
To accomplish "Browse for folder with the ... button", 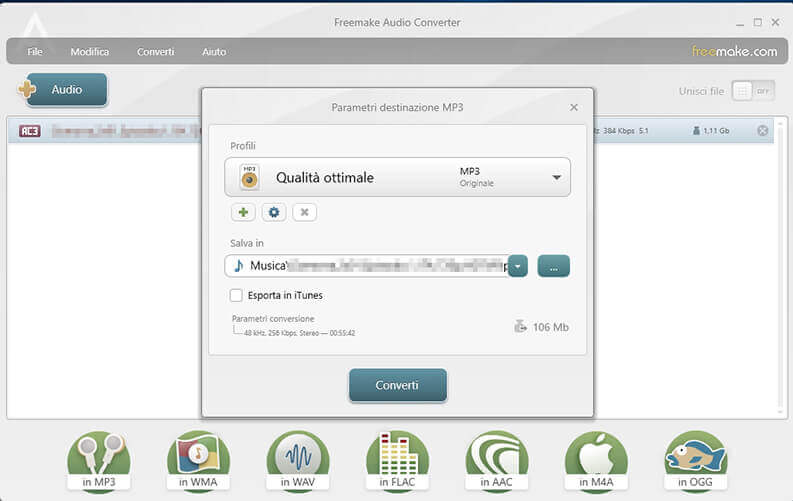I will (x=553, y=266).
